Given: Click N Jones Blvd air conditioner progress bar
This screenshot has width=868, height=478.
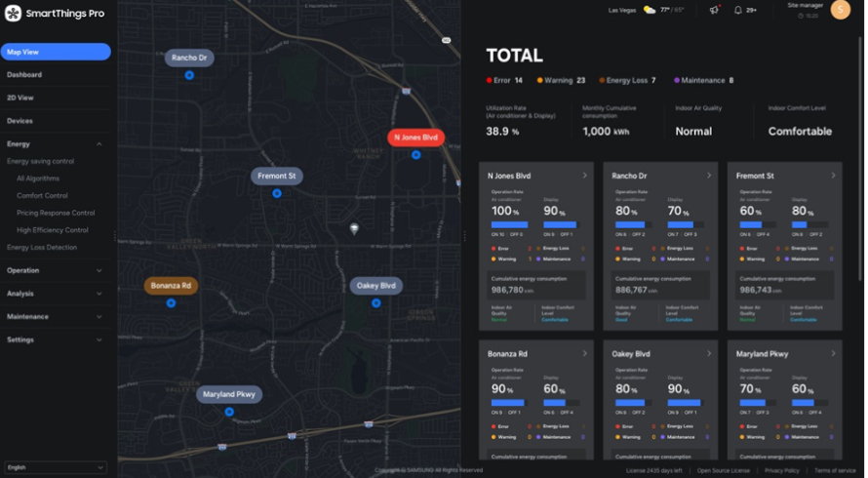Looking at the screenshot, I should pos(509,225).
